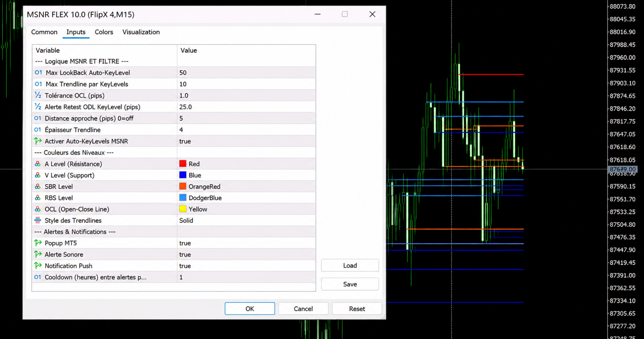The image size is (644, 339).
Task: Select the '--- Couleurs des Niveaux ---' row
Action: [174, 153]
